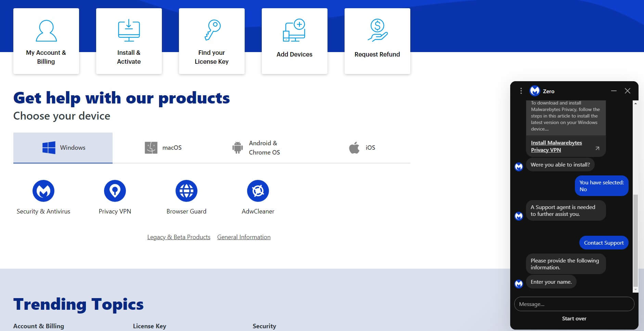Click the macOS Finder icon
Screen dimensions: 644x331
[x=151, y=148]
